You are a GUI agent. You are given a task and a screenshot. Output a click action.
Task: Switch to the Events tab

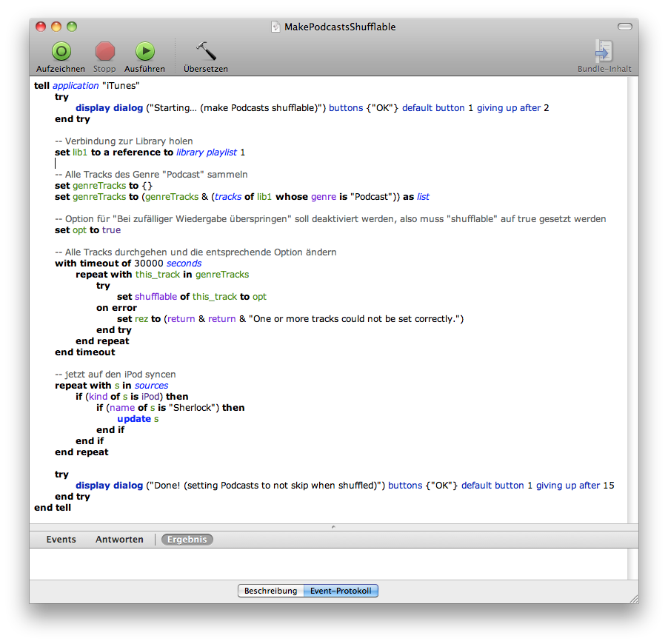point(61,540)
